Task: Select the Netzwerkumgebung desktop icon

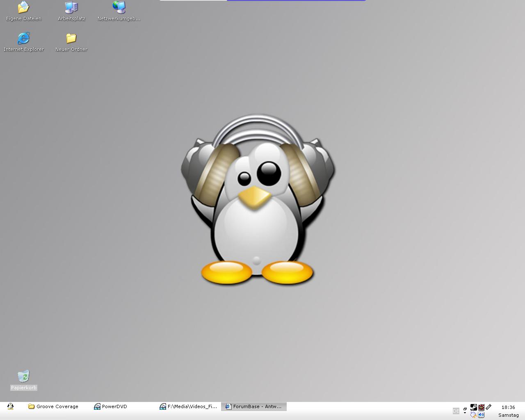Action: click(x=119, y=11)
